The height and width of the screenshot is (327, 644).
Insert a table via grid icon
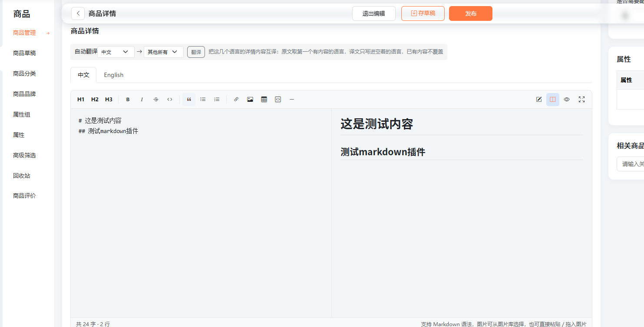click(x=264, y=100)
